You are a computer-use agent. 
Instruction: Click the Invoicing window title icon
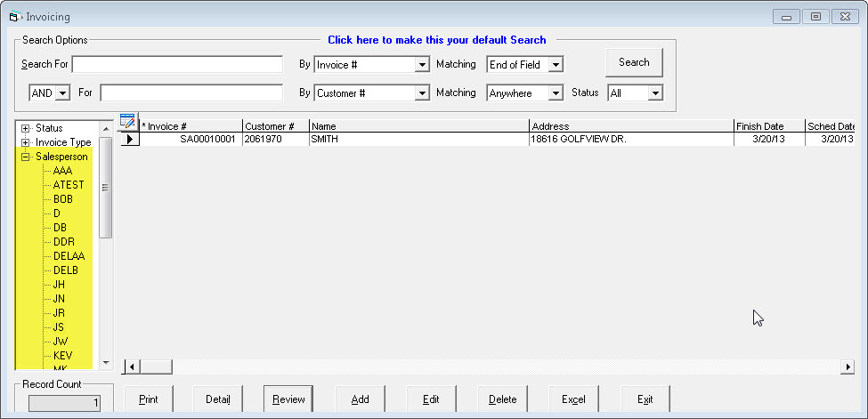tap(14, 16)
